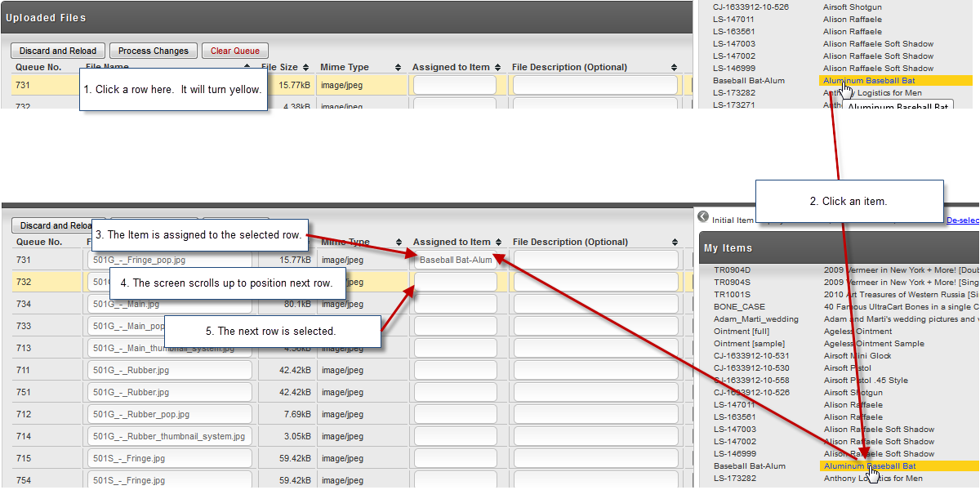Viewport: 980px width, 490px height.
Task: Click lower File Description (Optional) sort arrow
Action: click(675, 243)
